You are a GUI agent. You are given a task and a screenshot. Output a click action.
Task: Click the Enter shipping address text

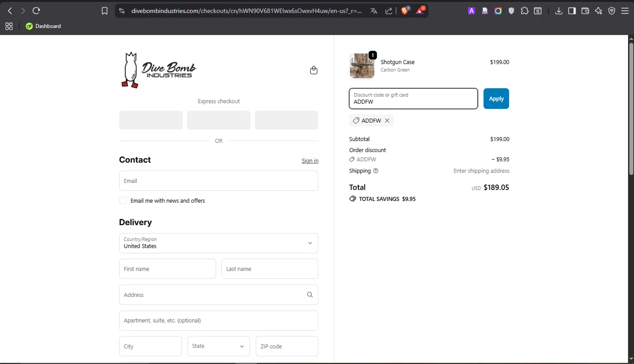click(x=481, y=171)
